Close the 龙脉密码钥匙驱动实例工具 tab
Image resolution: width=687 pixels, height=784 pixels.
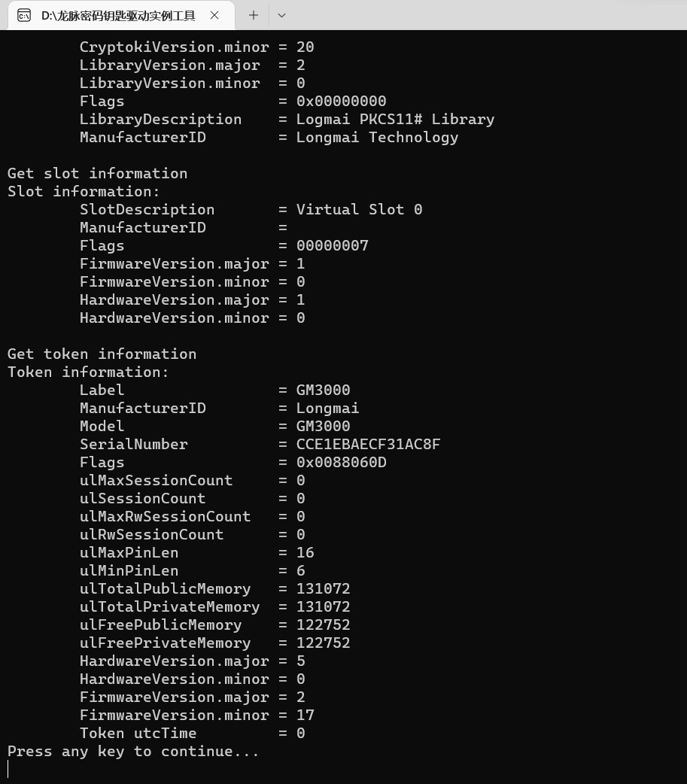click(x=214, y=16)
